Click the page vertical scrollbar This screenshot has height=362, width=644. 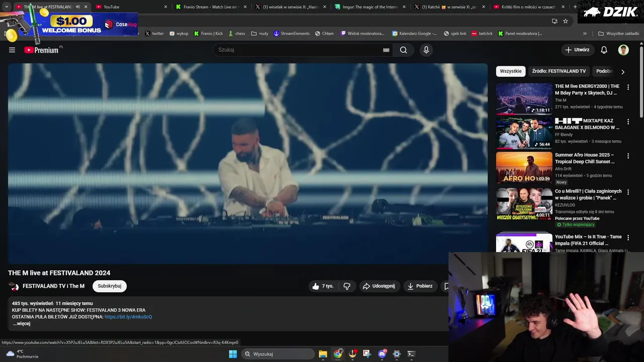point(641,82)
